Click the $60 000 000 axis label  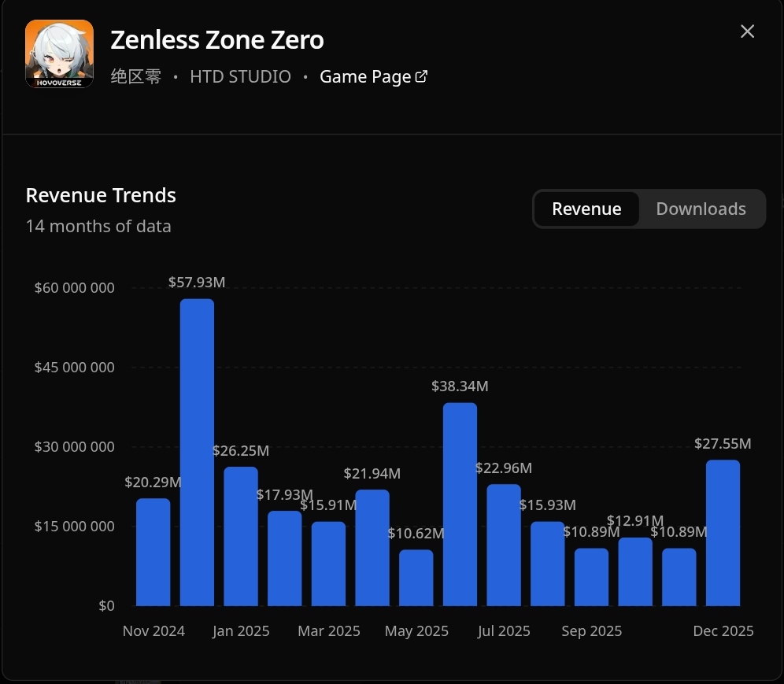pyautogui.click(x=75, y=287)
